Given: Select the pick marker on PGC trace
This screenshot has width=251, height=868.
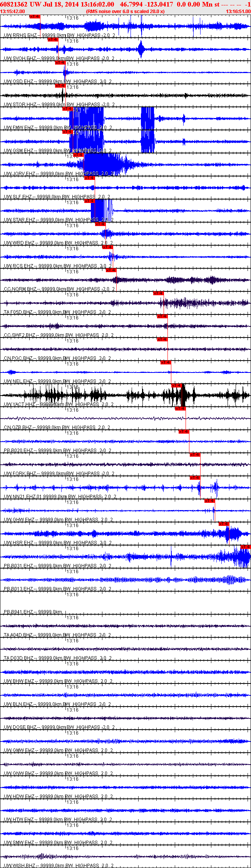Looking at the screenshot, I should pos(162,339).
